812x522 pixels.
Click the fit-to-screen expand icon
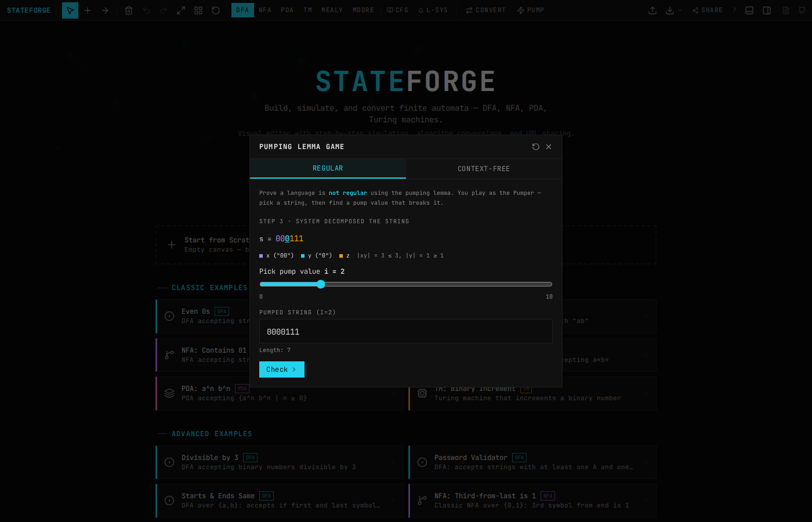(x=181, y=10)
